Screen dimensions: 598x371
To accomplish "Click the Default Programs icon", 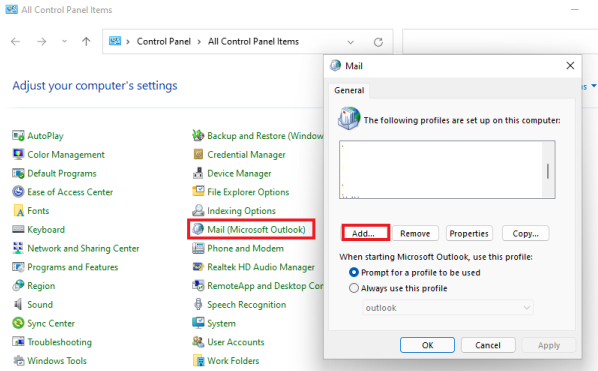I will (18, 173).
